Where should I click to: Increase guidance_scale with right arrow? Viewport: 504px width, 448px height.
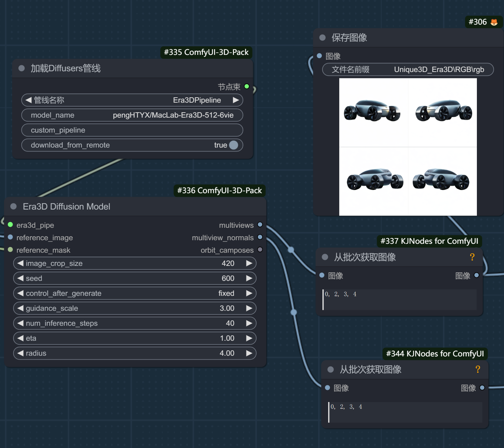[249, 308]
